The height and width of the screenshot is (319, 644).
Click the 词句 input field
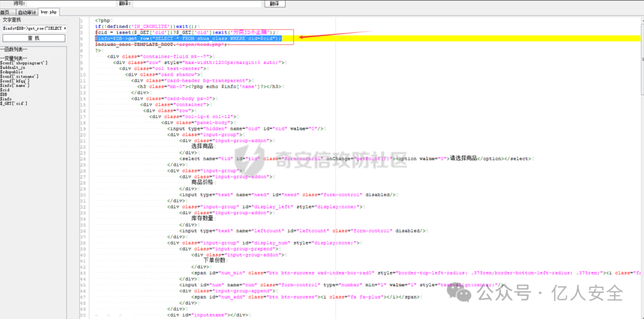tap(70, 4)
